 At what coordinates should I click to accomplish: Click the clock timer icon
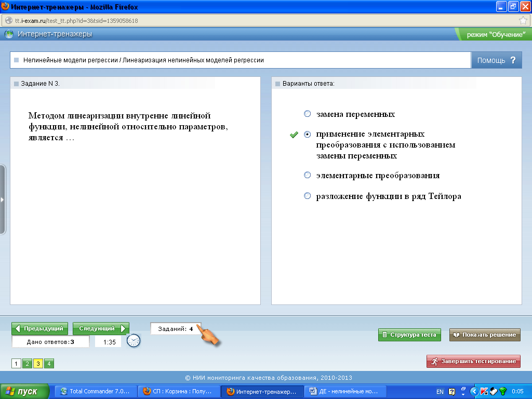pyautogui.click(x=134, y=341)
